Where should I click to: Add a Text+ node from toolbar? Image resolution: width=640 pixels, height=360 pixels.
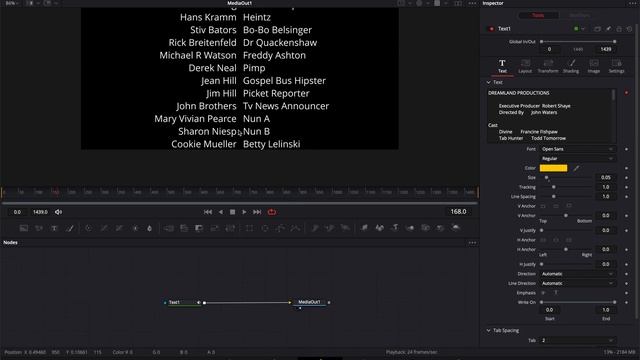click(54, 228)
